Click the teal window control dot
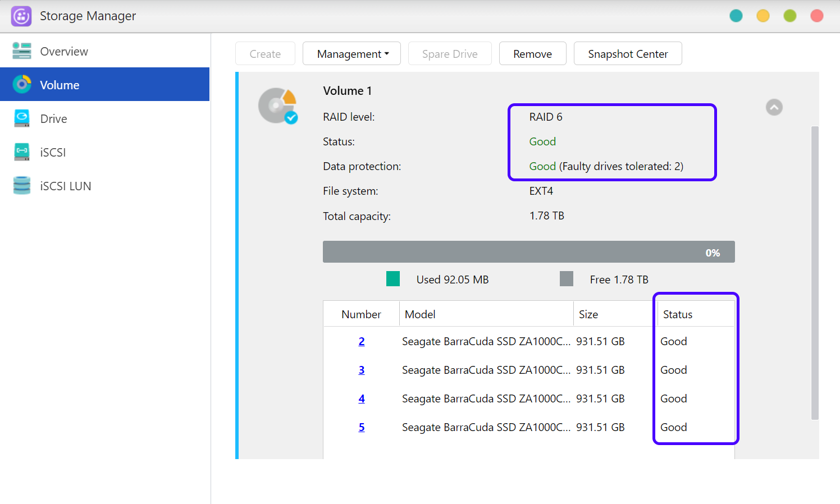 736,16
